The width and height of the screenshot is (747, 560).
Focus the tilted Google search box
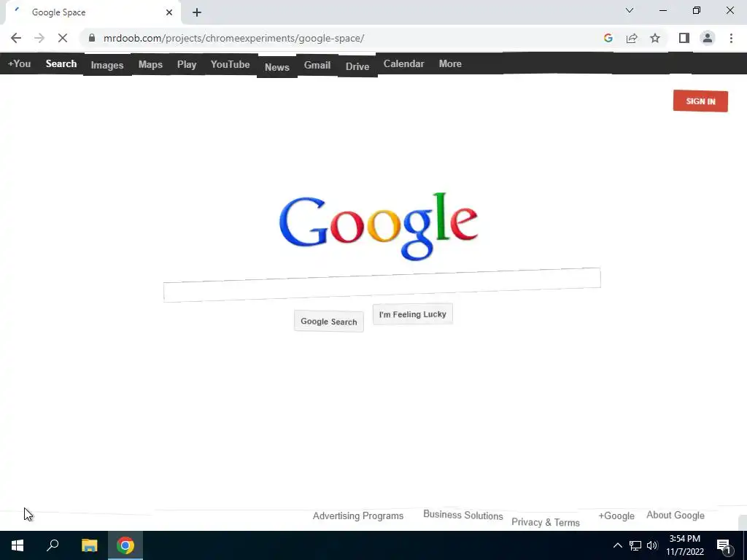coord(382,285)
